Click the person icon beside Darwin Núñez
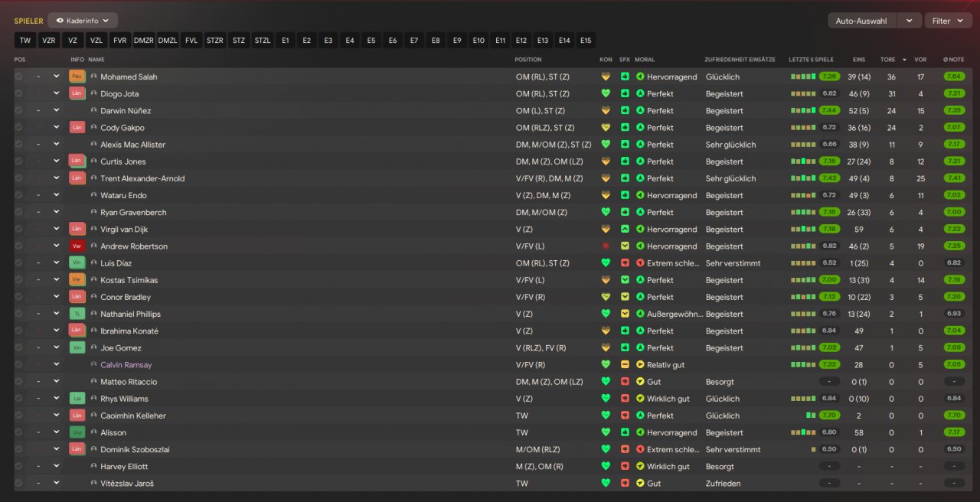The width and height of the screenshot is (980, 502). [x=93, y=111]
